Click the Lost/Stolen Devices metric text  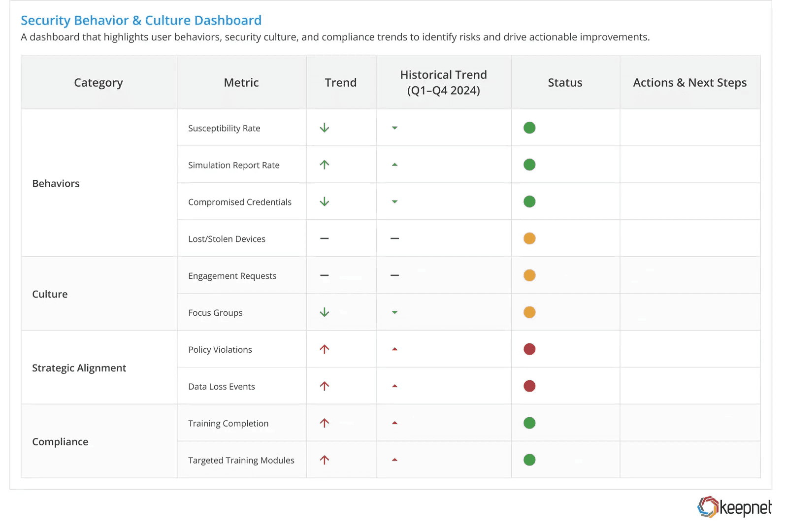(x=227, y=239)
